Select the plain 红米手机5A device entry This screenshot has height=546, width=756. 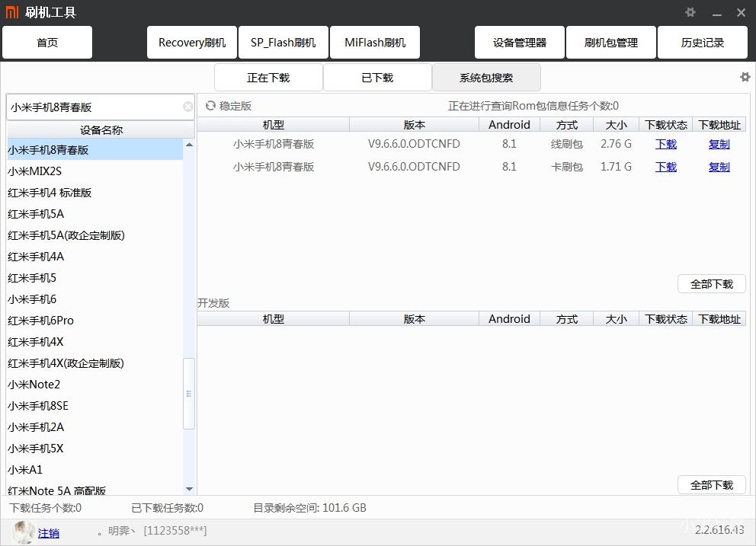click(95, 214)
